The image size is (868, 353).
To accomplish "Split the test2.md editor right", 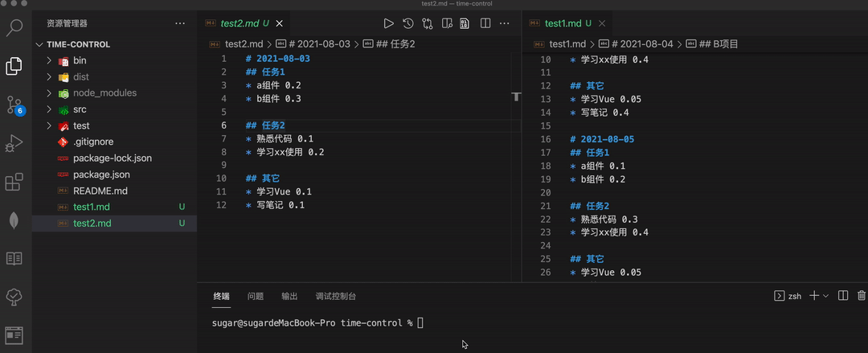I will [x=485, y=23].
